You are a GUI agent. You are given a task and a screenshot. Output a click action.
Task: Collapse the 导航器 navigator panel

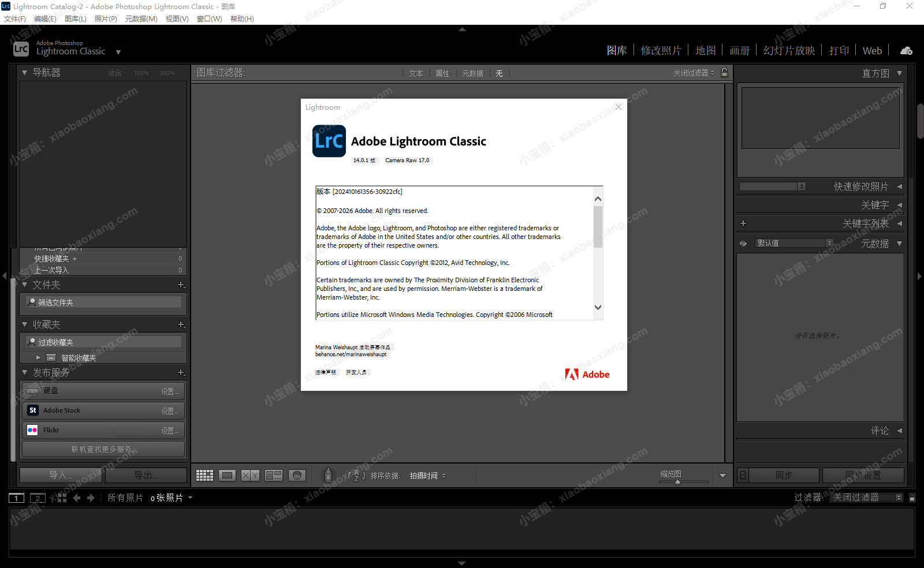25,73
